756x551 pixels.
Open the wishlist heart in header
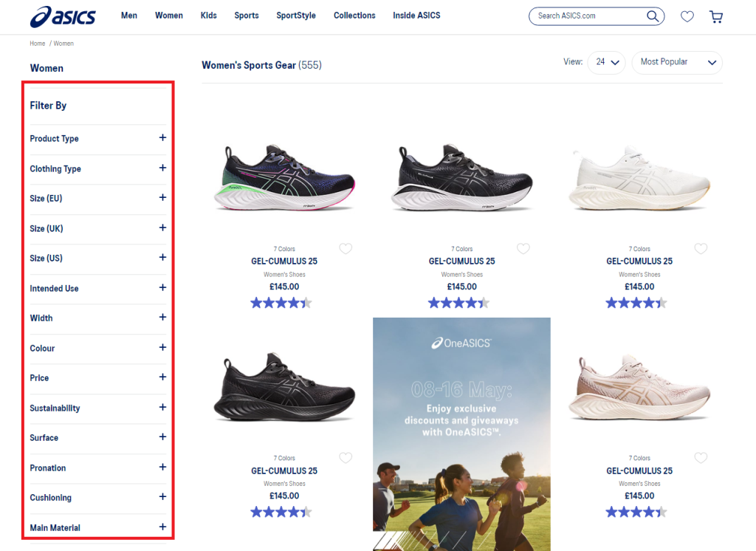point(687,16)
